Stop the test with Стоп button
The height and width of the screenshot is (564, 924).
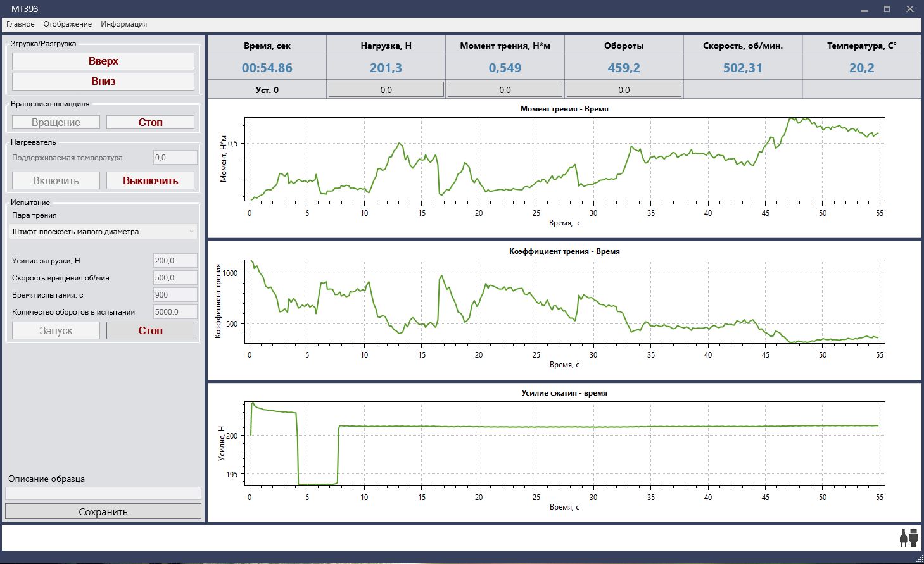[x=150, y=330]
